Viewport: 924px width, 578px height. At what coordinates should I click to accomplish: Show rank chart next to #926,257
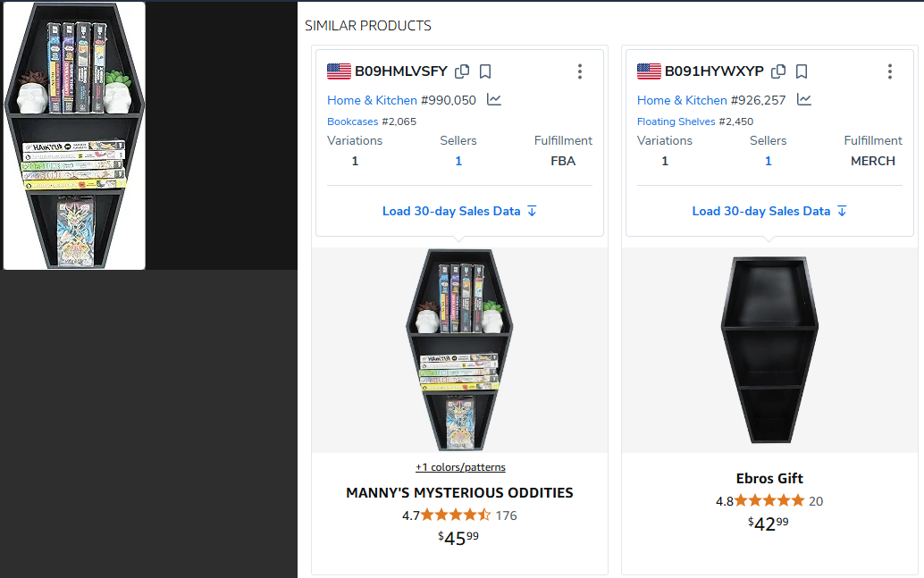[804, 100]
